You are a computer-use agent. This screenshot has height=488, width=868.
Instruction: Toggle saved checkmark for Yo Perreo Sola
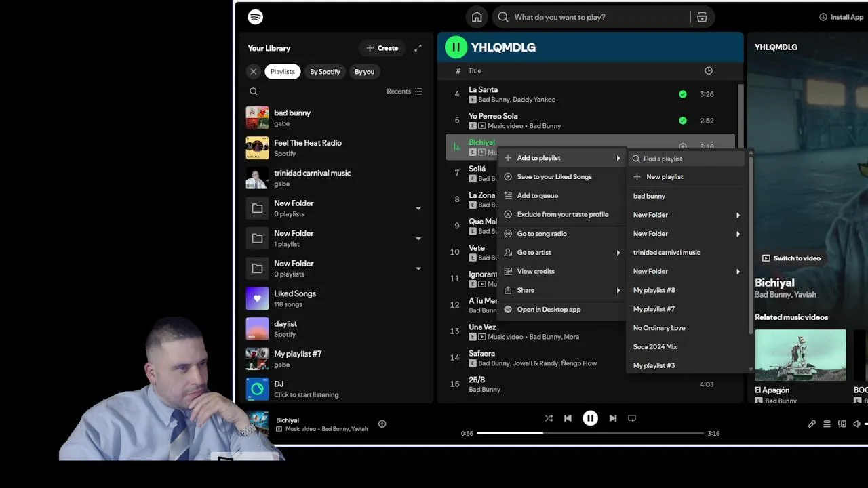[683, 121]
